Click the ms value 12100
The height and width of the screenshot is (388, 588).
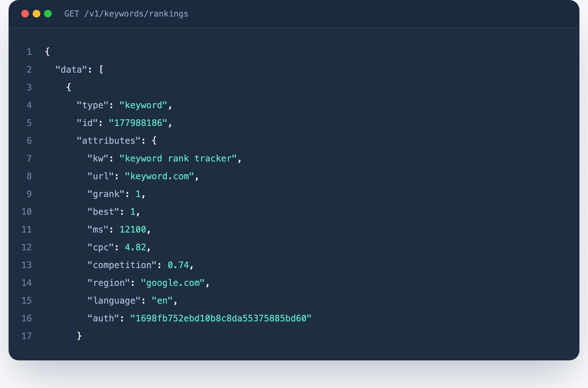(133, 229)
